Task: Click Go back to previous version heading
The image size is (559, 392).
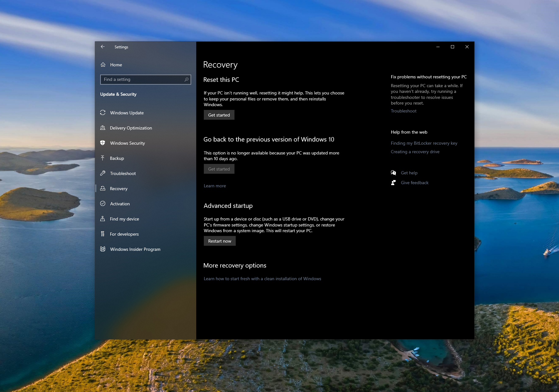Action: (x=269, y=139)
